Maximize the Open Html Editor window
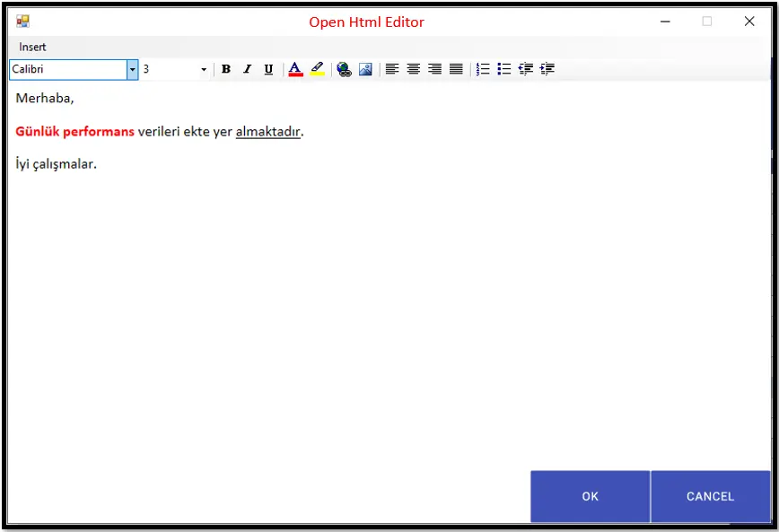This screenshot has width=779, height=532. pyautogui.click(x=707, y=22)
